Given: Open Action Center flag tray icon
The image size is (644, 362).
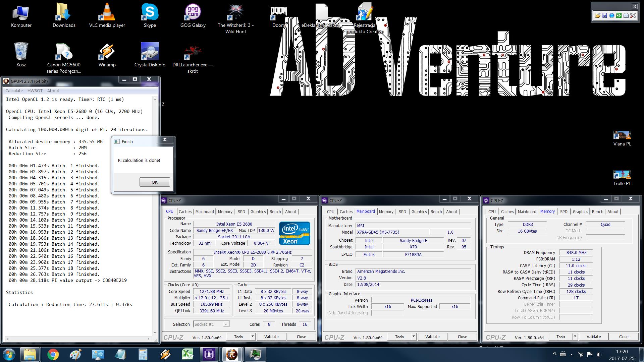Looking at the screenshot, I should [590, 354].
